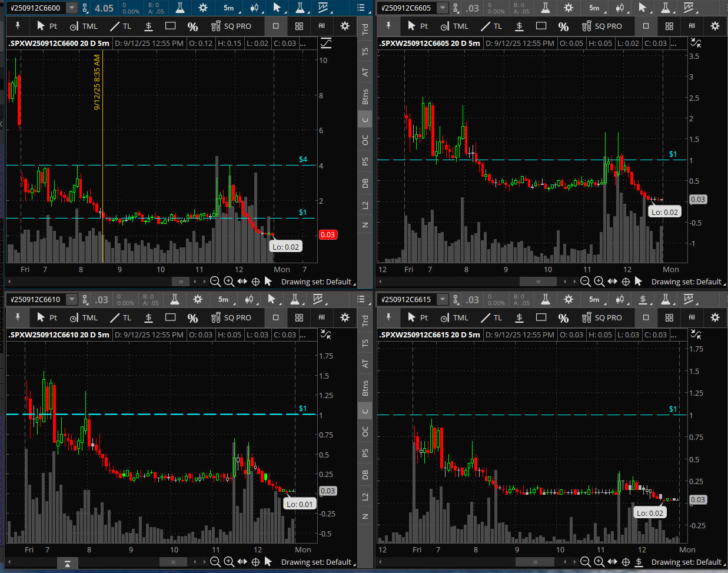
Task: Click the crosshair pan icon below the C6610 chart
Action: click(255, 562)
